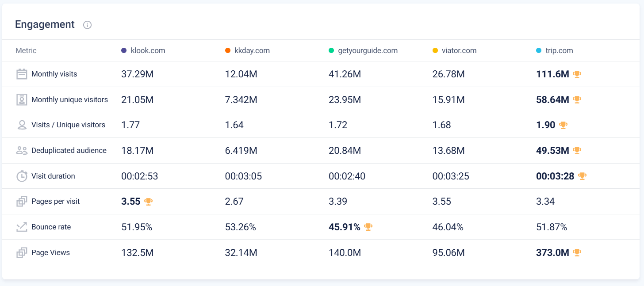Select the Pages per visit label
The image size is (644, 286).
(56, 201)
